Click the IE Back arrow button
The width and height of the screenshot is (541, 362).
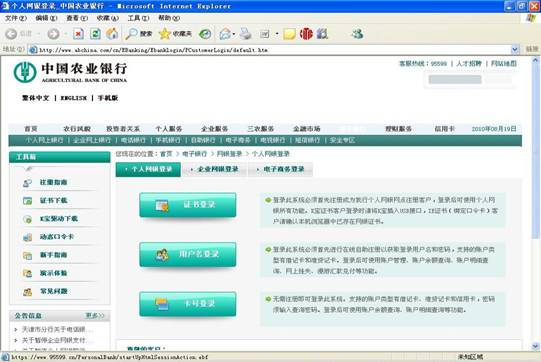[11, 34]
